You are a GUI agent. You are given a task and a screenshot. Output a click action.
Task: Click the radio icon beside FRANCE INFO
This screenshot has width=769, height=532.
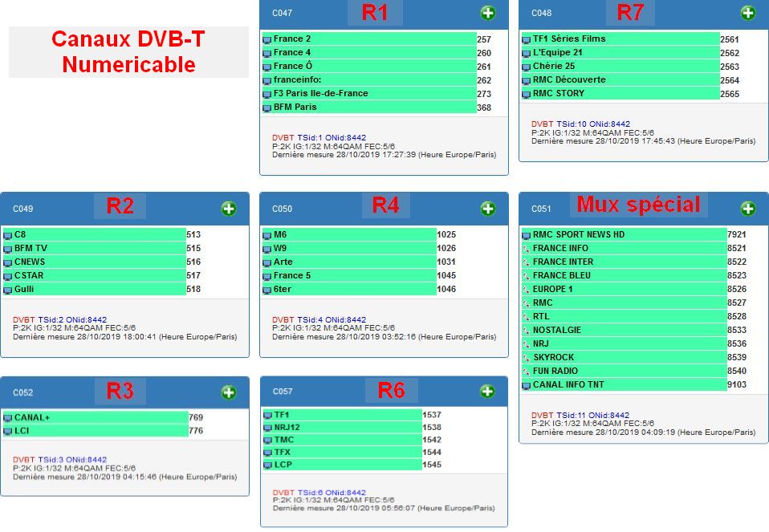pyautogui.click(x=527, y=249)
